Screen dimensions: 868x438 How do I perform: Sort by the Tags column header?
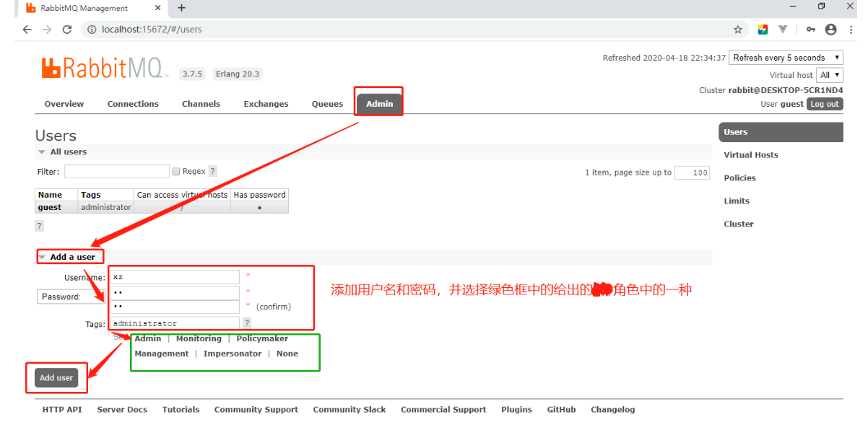tap(91, 195)
